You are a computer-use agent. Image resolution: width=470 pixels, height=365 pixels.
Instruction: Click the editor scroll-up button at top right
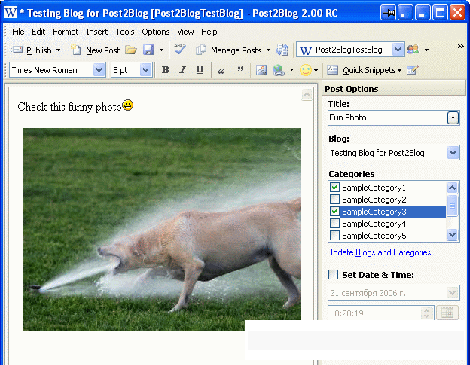tap(307, 95)
